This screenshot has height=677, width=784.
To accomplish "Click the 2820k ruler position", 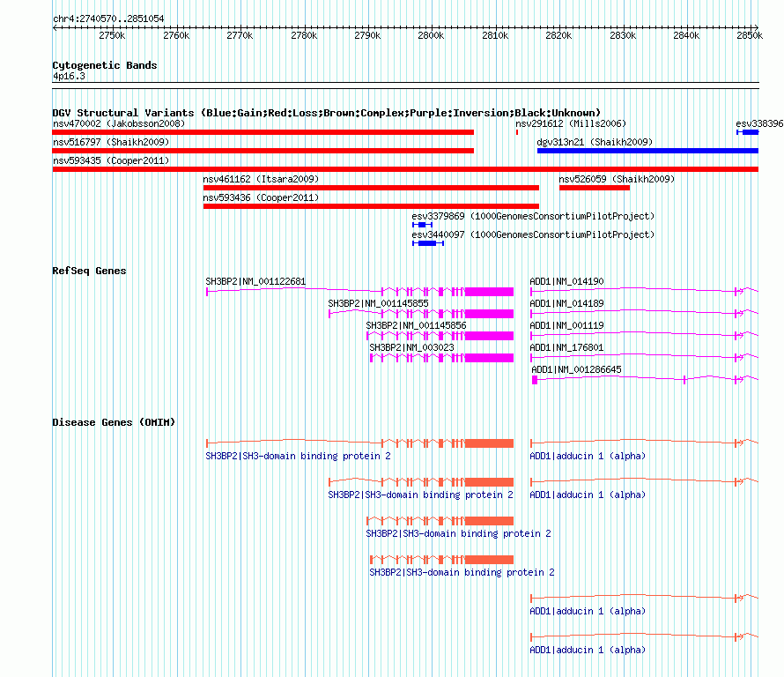I will (x=558, y=35).
